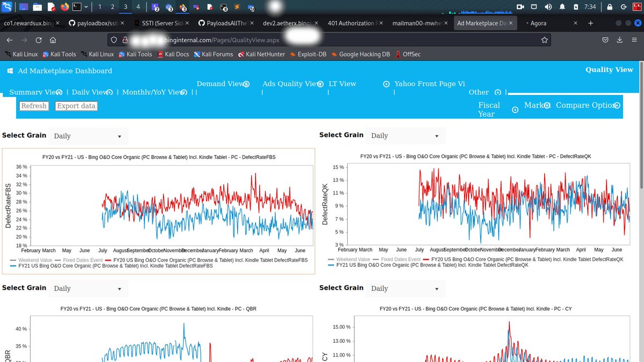Open the Yahoo Front Page View menu
Screen dimensions: 644x362
point(429,84)
